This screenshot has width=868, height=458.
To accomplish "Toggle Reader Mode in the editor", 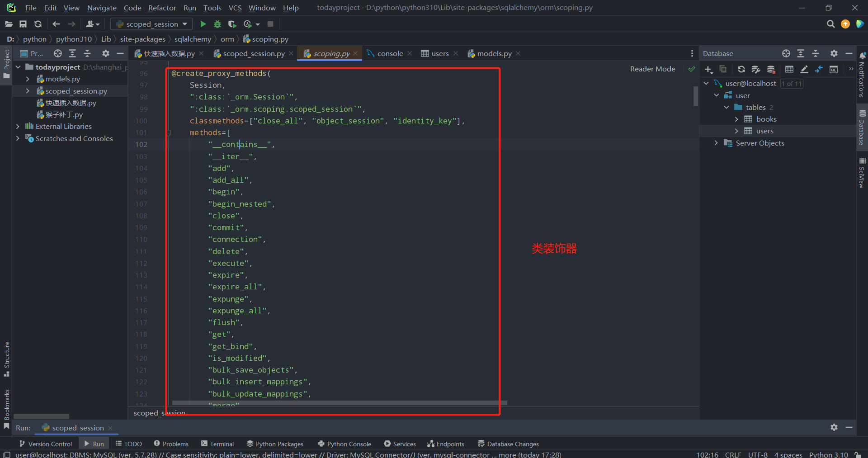I will pos(652,69).
